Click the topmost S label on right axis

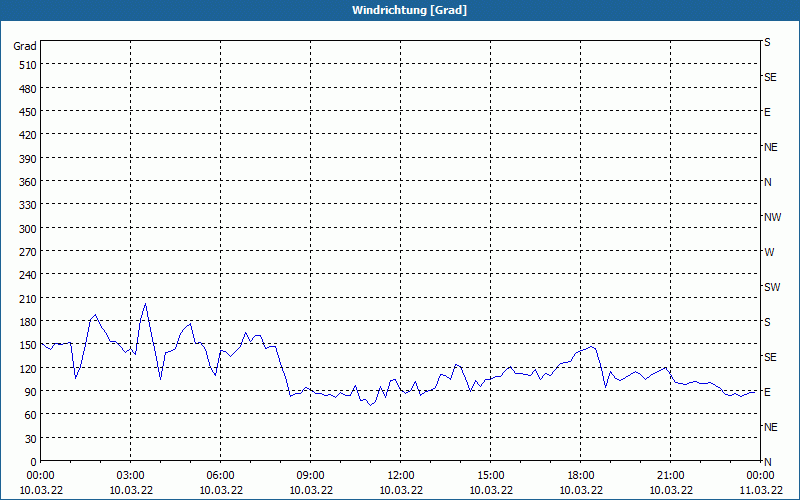tap(767, 42)
